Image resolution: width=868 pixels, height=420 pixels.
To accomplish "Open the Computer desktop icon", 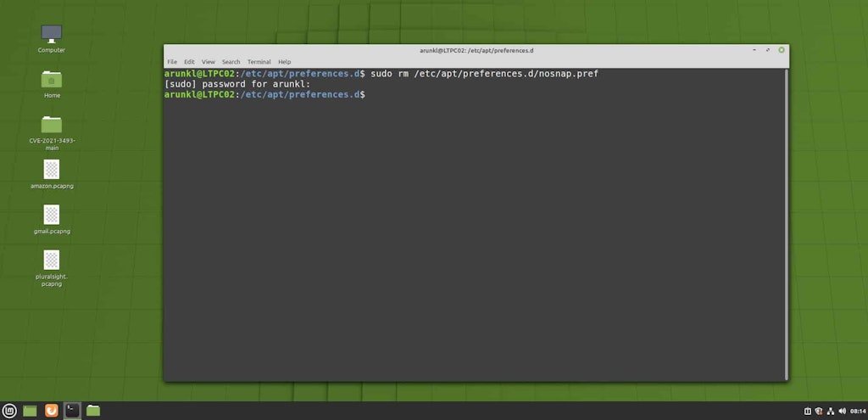I will pyautogui.click(x=52, y=39).
